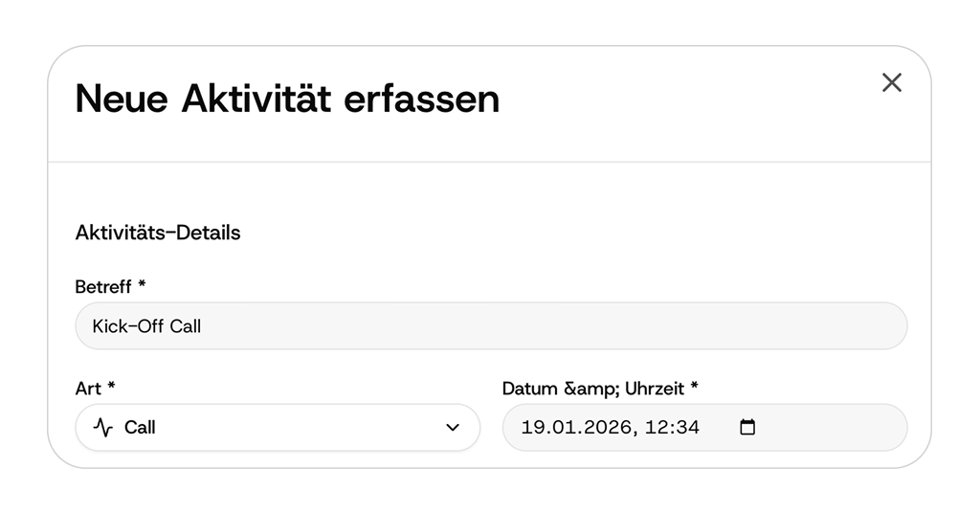Click the selected Call option text
Viewport: 980px width, 513px height.
140,428
